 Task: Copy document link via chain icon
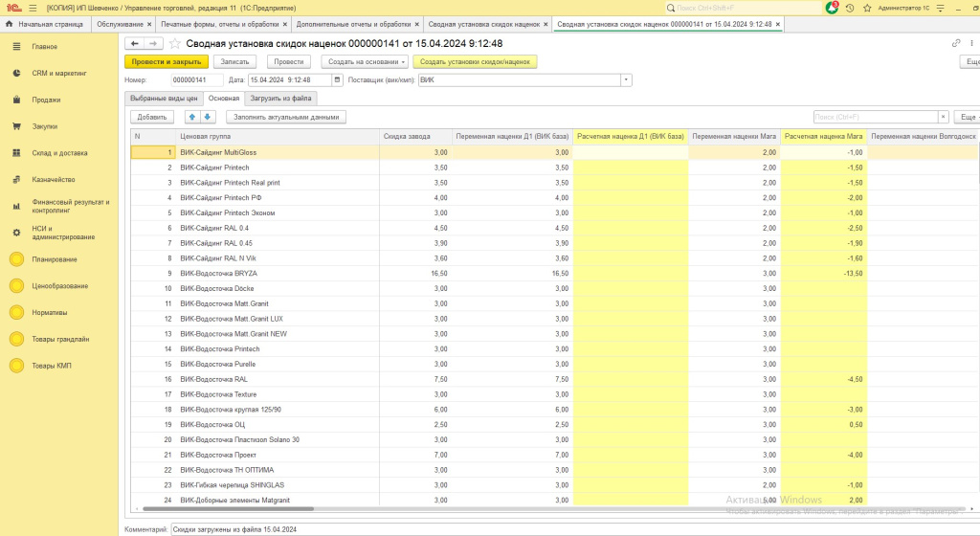click(x=956, y=43)
